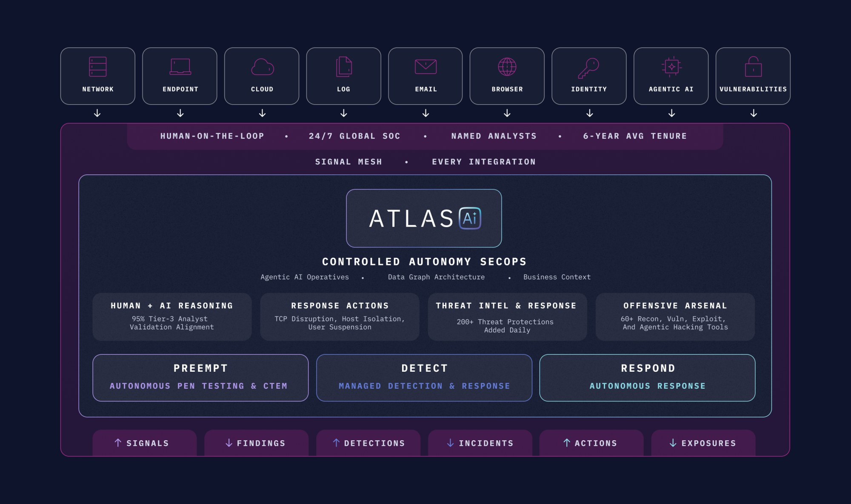Click the Agentic AI Operatives text

point(305,277)
